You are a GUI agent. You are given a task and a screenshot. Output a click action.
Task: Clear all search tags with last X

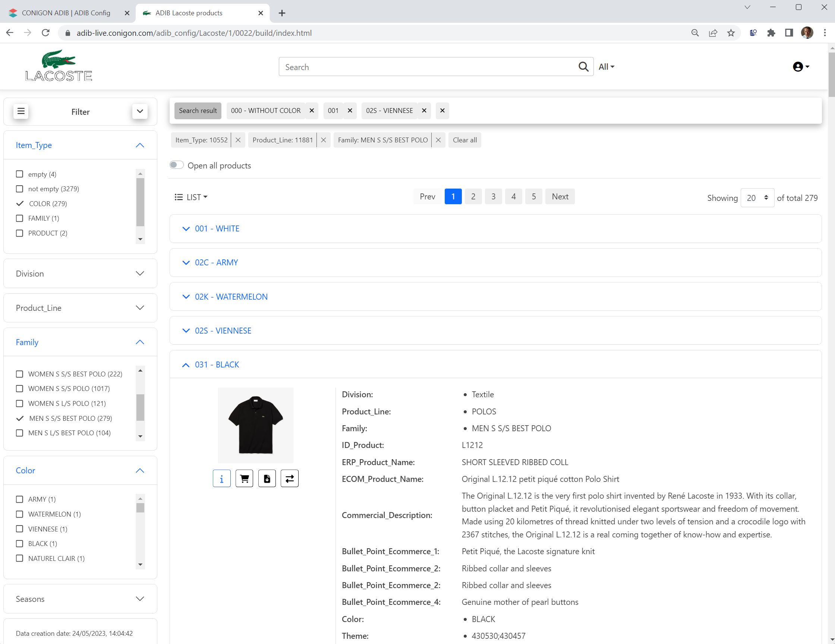442,111
